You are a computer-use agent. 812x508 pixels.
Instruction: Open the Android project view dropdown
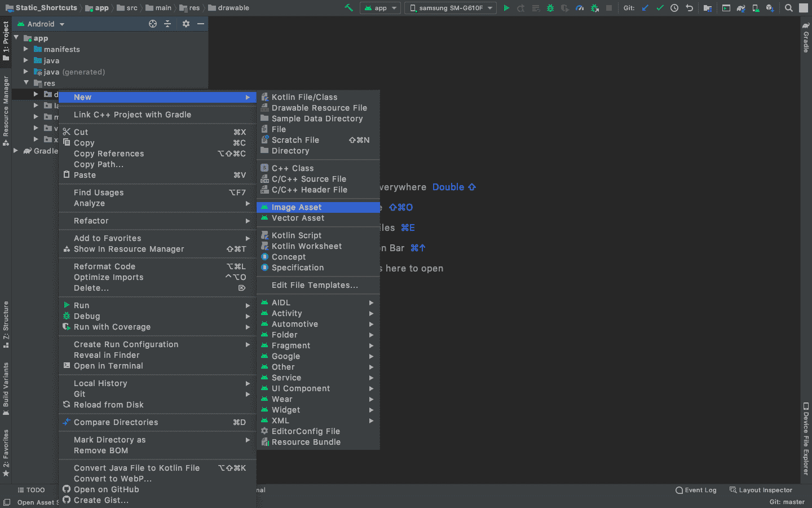(41, 24)
